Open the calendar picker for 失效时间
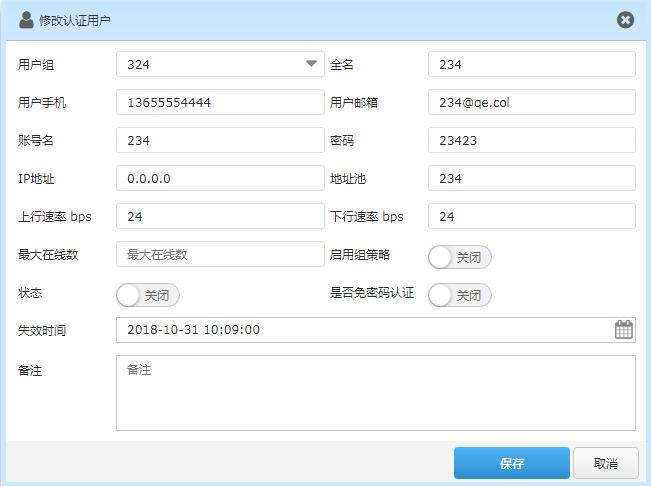Image resolution: width=651 pixels, height=486 pixels. point(624,330)
